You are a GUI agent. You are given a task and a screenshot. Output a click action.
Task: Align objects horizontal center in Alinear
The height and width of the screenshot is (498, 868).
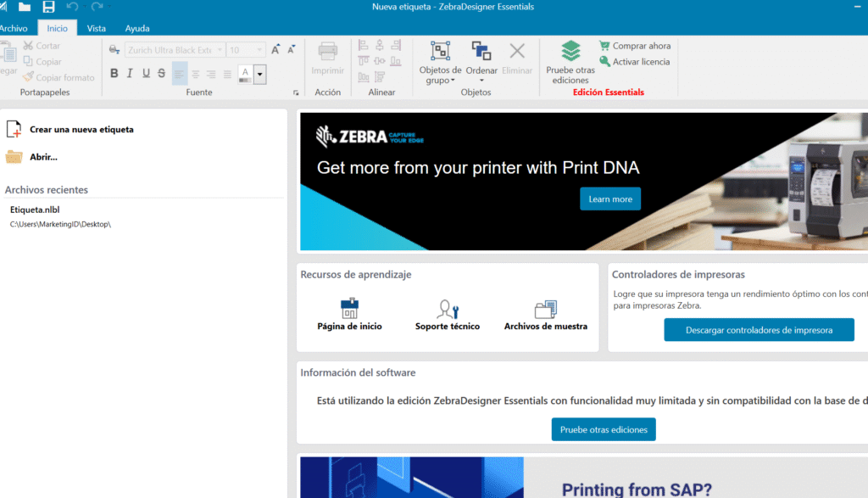pyautogui.click(x=380, y=46)
